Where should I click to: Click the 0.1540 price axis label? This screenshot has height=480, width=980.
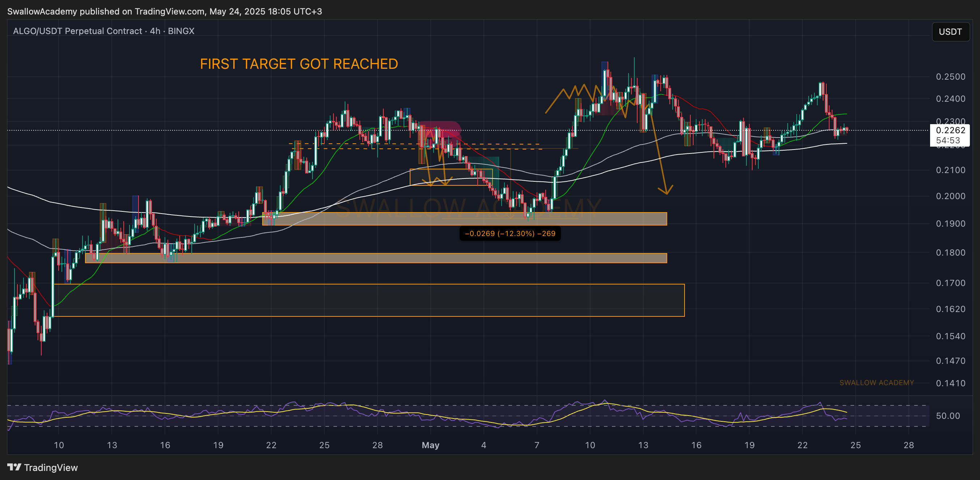click(x=950, y=336)
